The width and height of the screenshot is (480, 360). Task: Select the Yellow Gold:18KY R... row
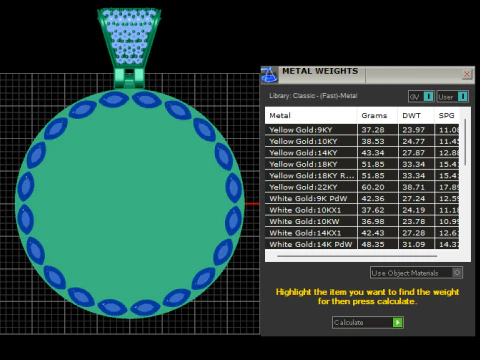click(362, 175)
